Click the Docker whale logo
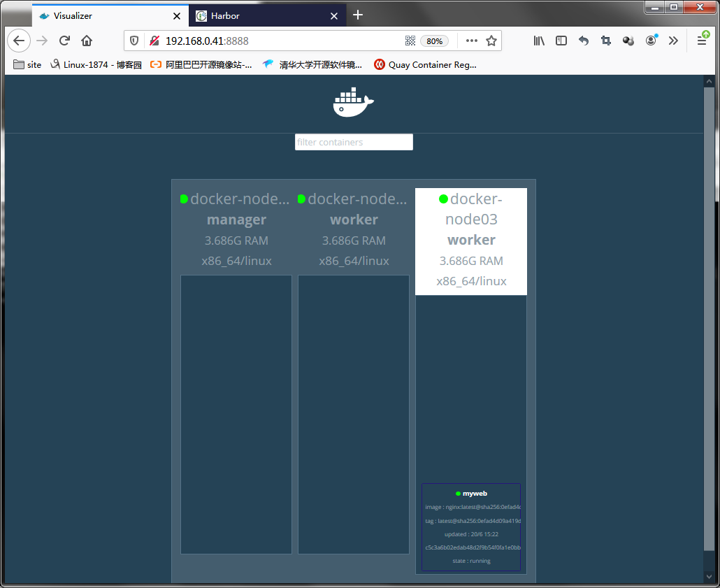720x588 pixels. pyautogui.click(x=353, y=103)
